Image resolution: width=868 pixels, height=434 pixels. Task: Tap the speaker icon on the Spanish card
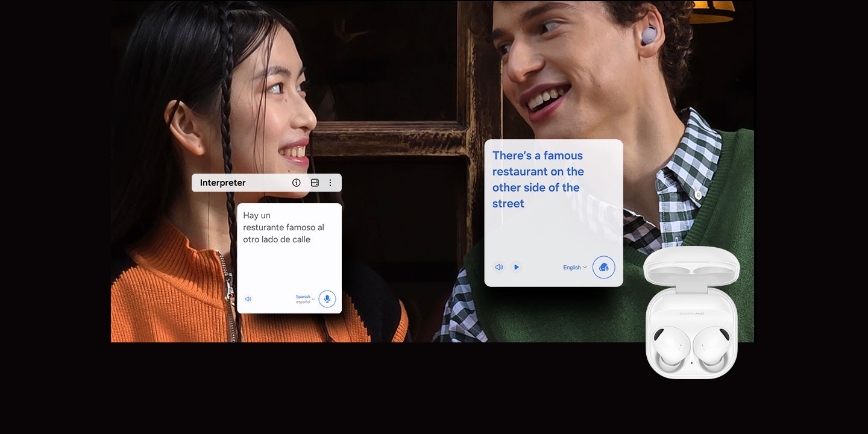[248, 299]
